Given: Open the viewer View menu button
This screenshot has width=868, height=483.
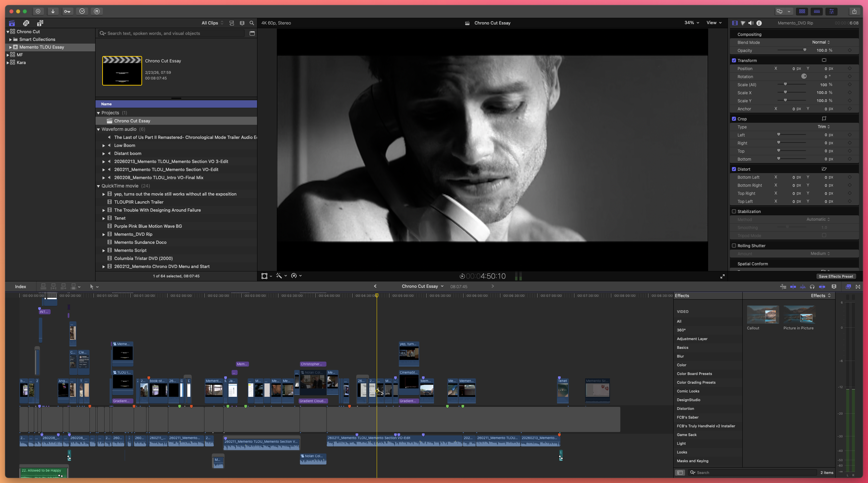Looking at the screenshot, I should [714, 22].
